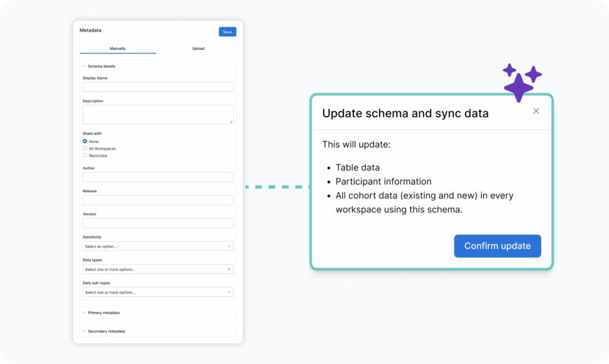This screenshot has width=609, height=364.
Task: Click the blue Save button
Action: [x=227, y=32]
